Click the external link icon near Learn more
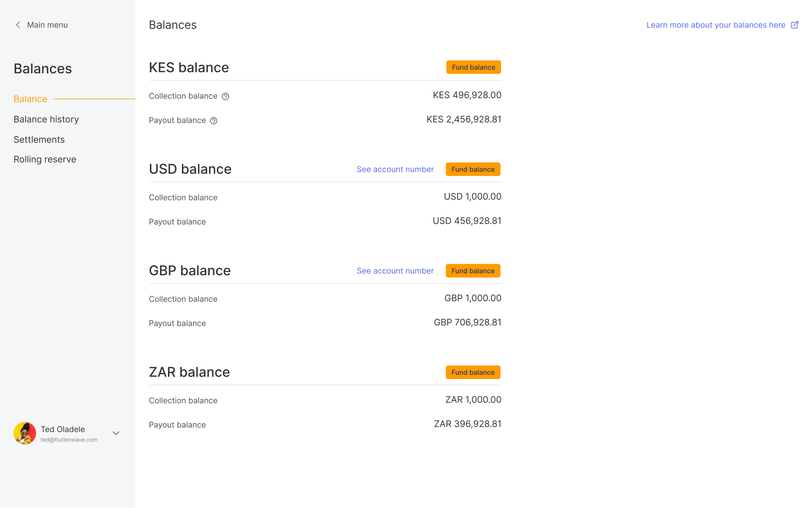This screenshot has width=812, height=508. (795, 25)
